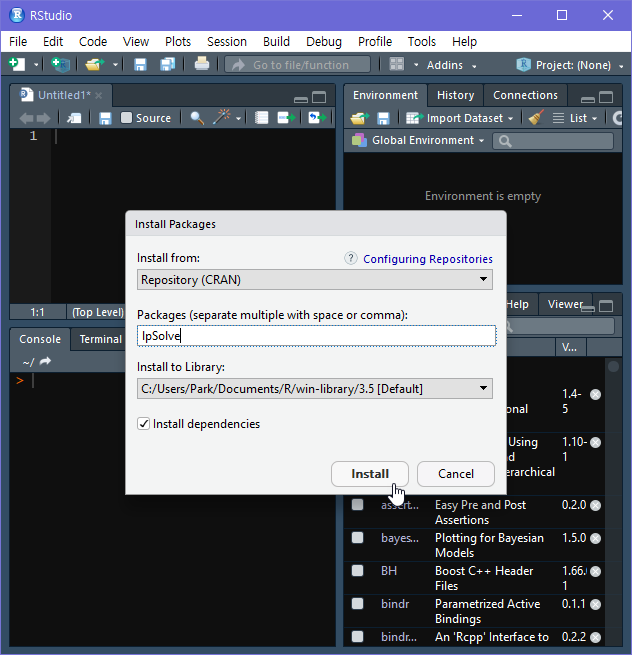The height and width of the screenshot is (655, 632).
Task: Open the Profile menu
Action: pyautogui.click(x=375, y=42)
